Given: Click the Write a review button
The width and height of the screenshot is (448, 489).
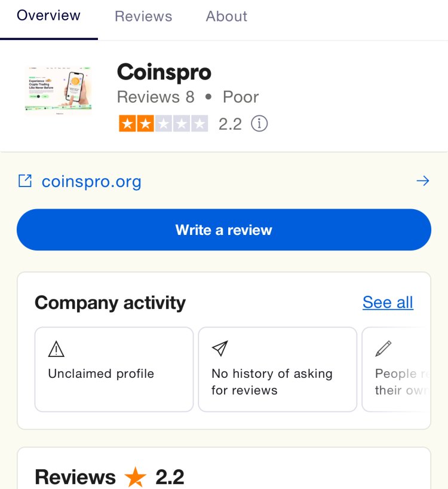Looking at the screenshot, I should (224, 230).
